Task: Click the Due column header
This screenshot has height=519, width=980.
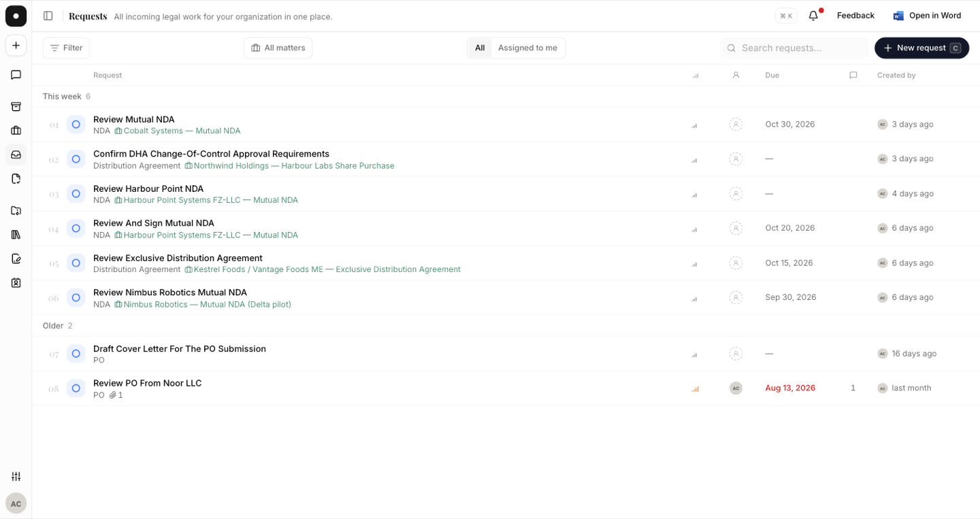Action: click(x=772, y=76)
